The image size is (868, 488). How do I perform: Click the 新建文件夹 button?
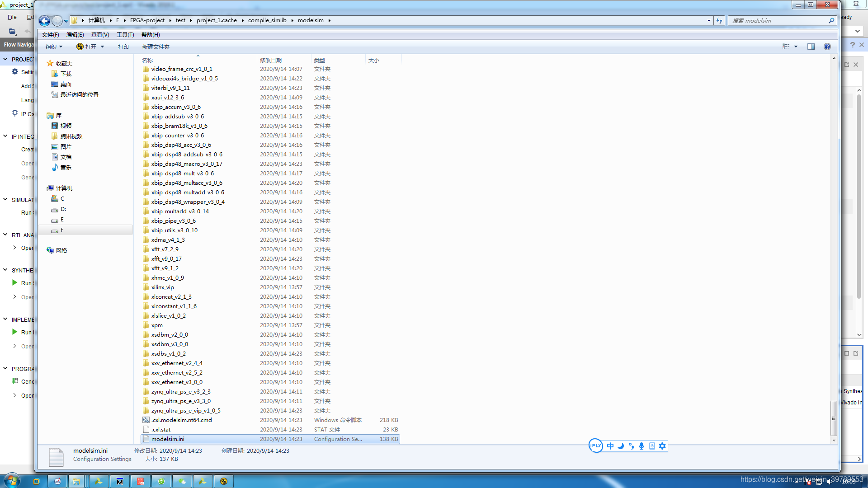156,47
